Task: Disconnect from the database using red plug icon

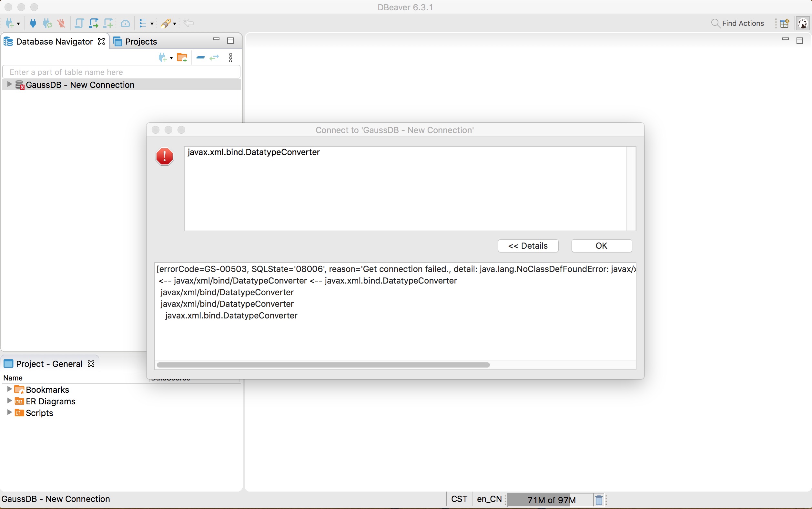Action: tap(62, 23)
